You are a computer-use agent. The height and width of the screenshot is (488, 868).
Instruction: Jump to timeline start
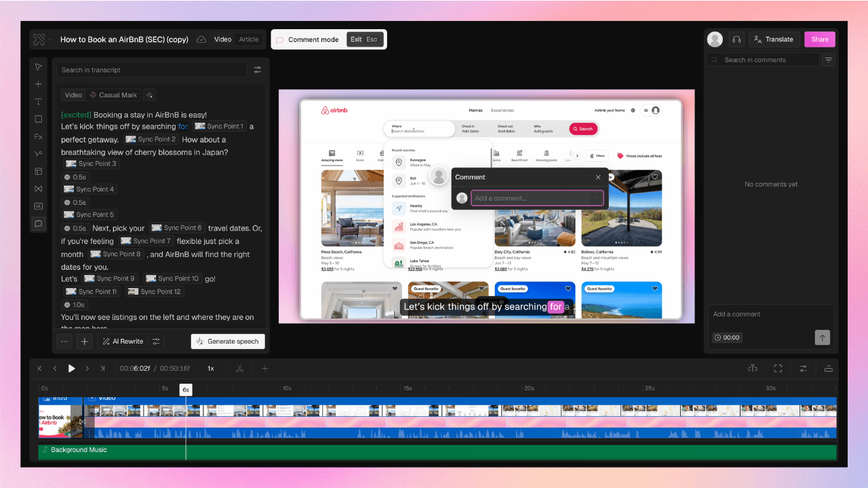tap(39, 369)
